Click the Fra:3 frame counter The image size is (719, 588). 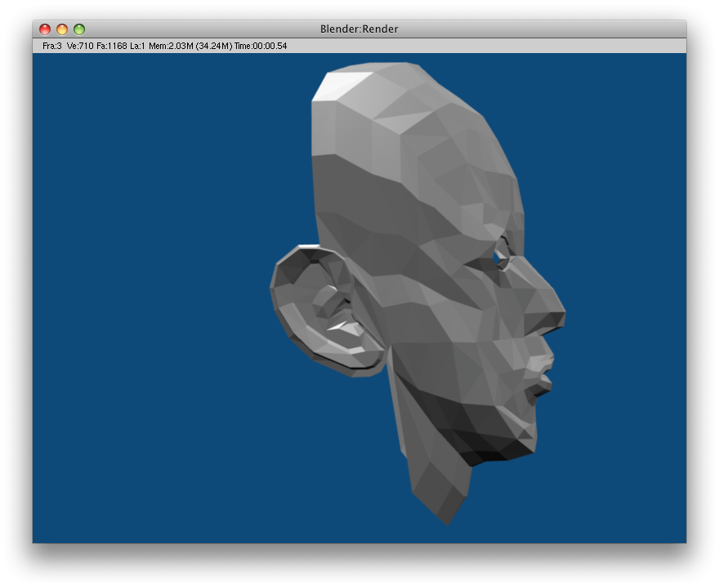click(x=52, y=47)
